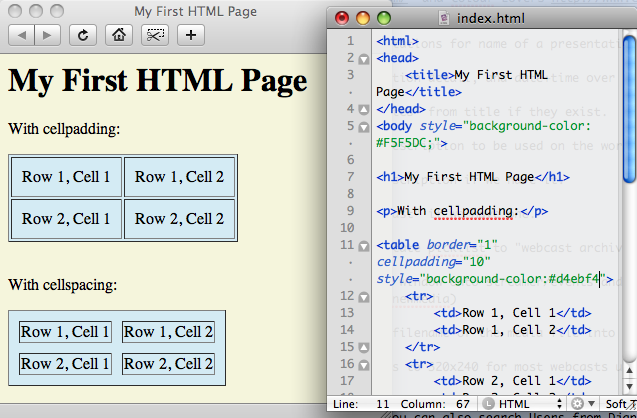Click the line 13 td Row 1, Cell 1 code
The width and height of the screenshot is (637, 418).
pyautogui.click(x=512, y=313)
